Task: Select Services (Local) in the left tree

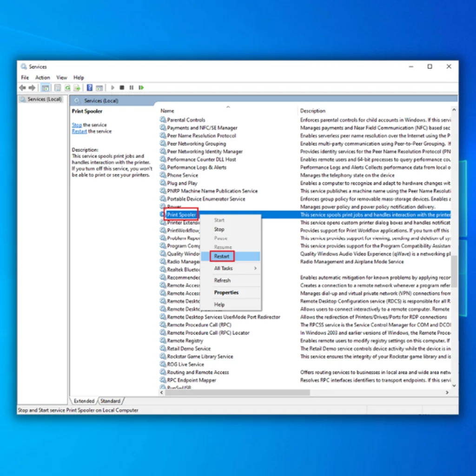Action: click(45, 99)
